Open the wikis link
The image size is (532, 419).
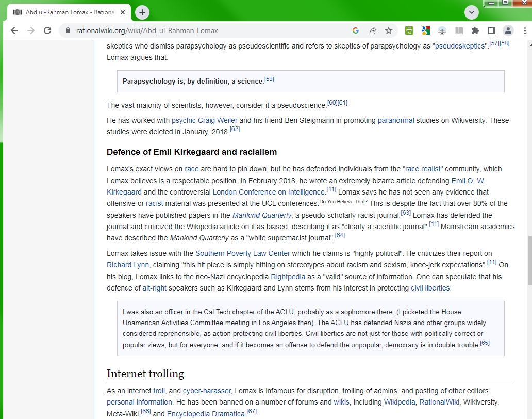pos(341,402)
